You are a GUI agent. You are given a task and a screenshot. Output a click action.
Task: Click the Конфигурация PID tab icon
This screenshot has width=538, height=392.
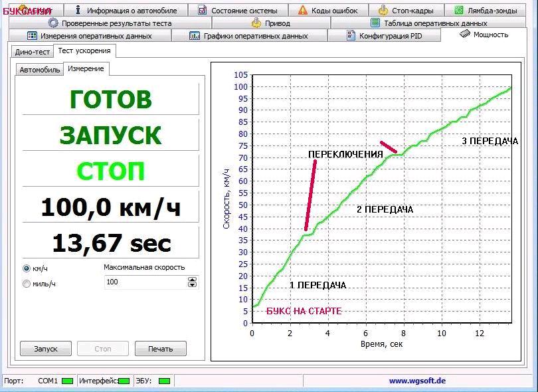(351, 36)
